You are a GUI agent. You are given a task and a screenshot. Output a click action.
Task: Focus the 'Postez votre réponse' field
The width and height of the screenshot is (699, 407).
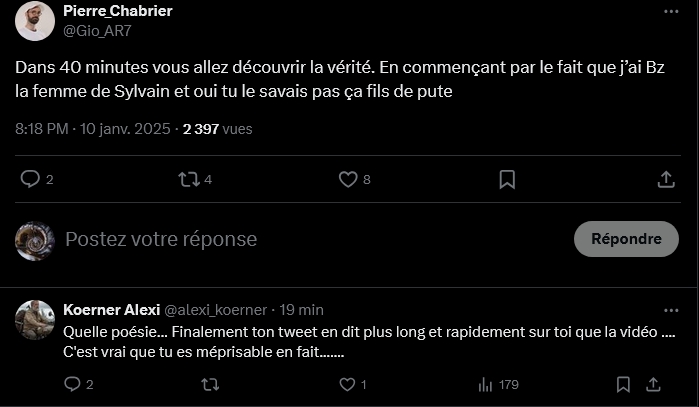click(x=300, y=240)
